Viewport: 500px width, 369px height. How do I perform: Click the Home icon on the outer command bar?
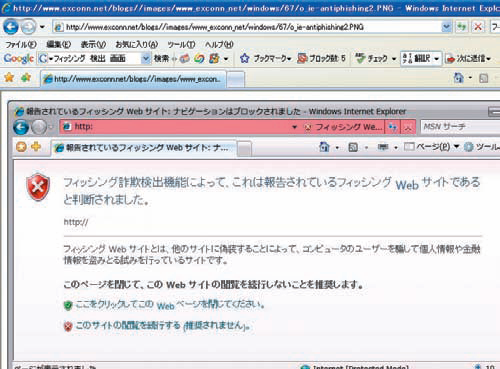click(459, 78)
